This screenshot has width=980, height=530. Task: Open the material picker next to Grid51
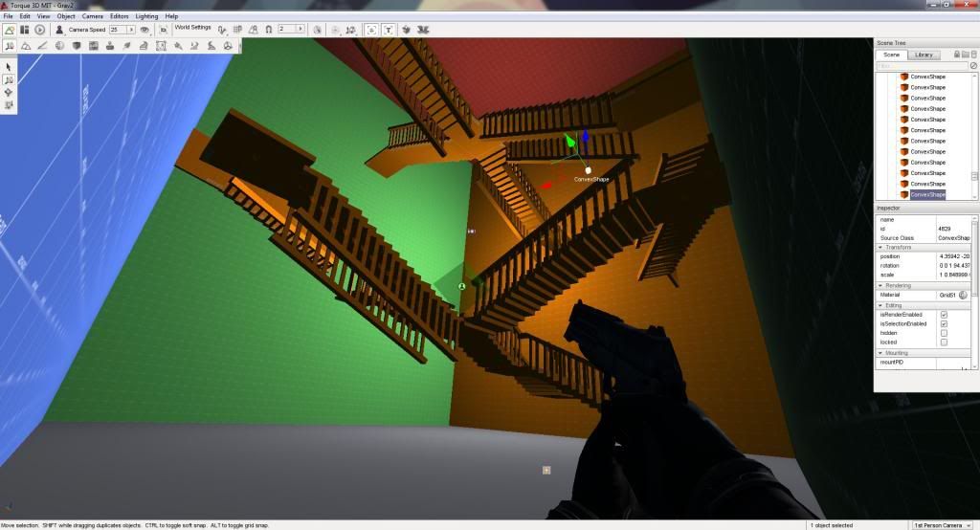coord(963,295)
